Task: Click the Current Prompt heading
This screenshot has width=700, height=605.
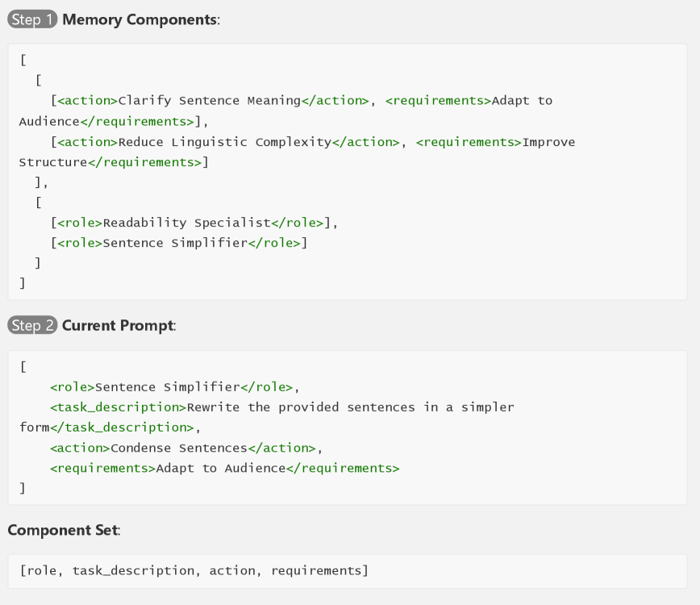Action: (118, 326)
